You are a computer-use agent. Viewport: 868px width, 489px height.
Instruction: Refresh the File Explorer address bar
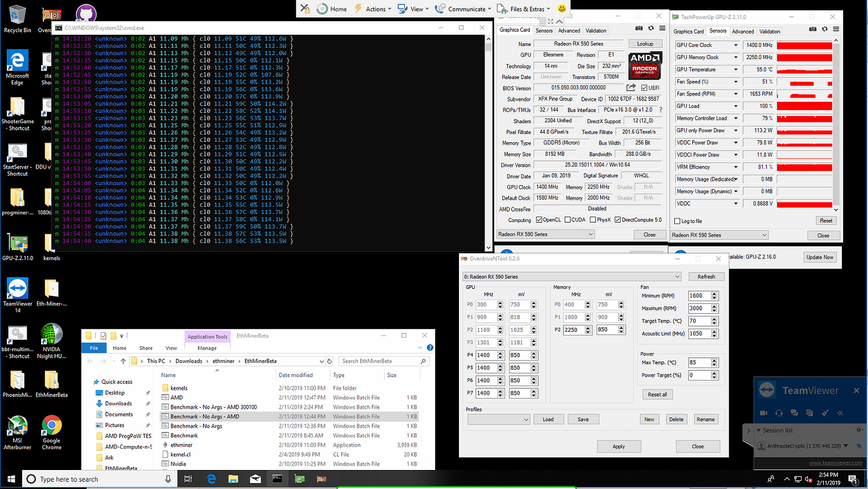point(329,361)
